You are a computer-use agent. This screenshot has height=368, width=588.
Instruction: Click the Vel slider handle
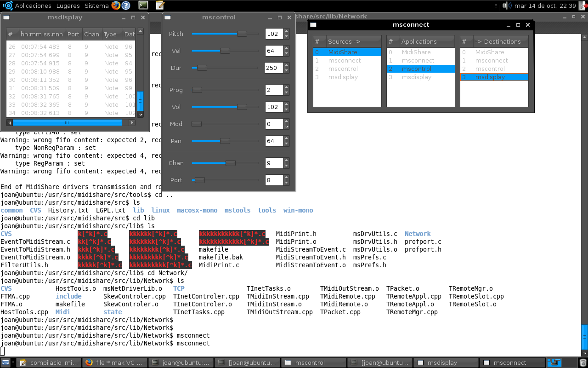[x=225, y=51]
